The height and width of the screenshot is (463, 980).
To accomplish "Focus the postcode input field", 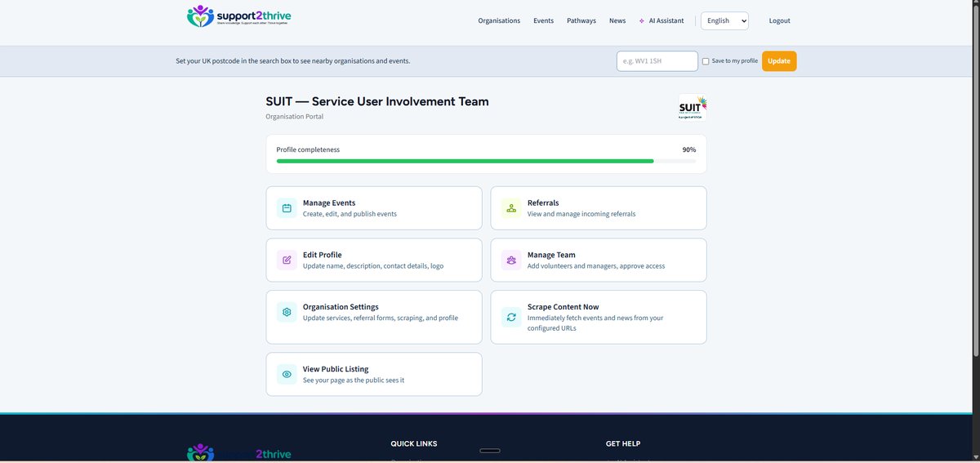I will [x=657, y=61].
